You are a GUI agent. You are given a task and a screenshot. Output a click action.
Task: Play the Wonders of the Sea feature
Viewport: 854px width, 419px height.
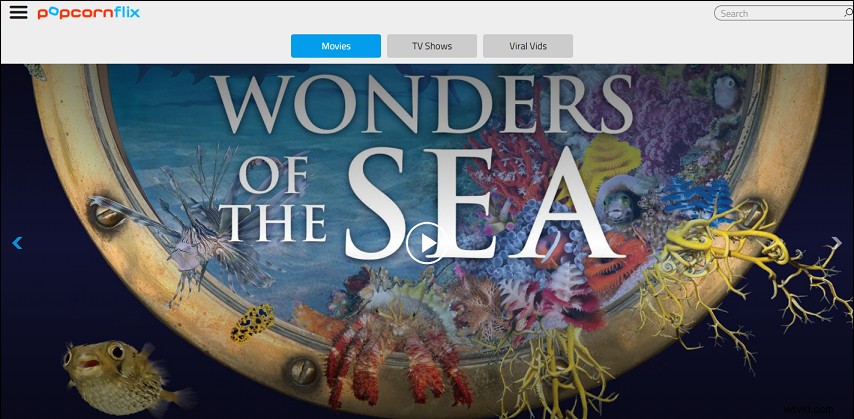point(426,244)
